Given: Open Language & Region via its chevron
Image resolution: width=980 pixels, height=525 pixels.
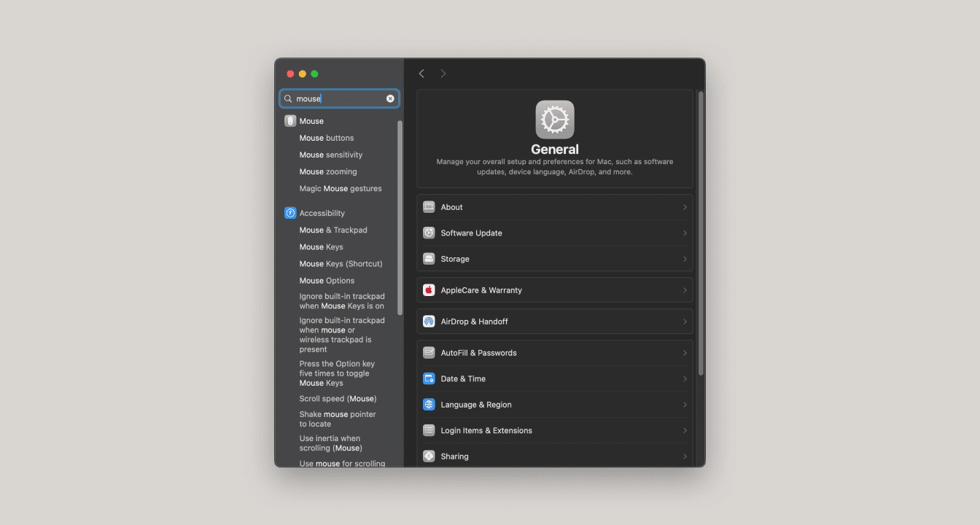Looking at the screenshot, I should click(685, 405).
